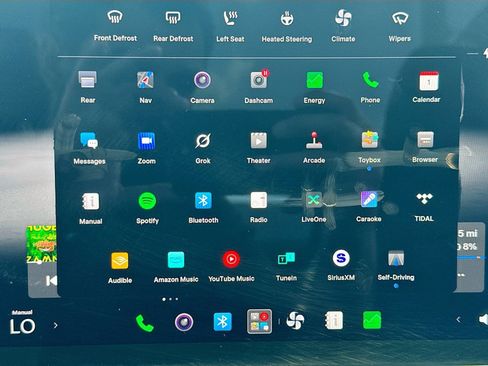Open the all-apps launcher in the dock

[259, 321]
